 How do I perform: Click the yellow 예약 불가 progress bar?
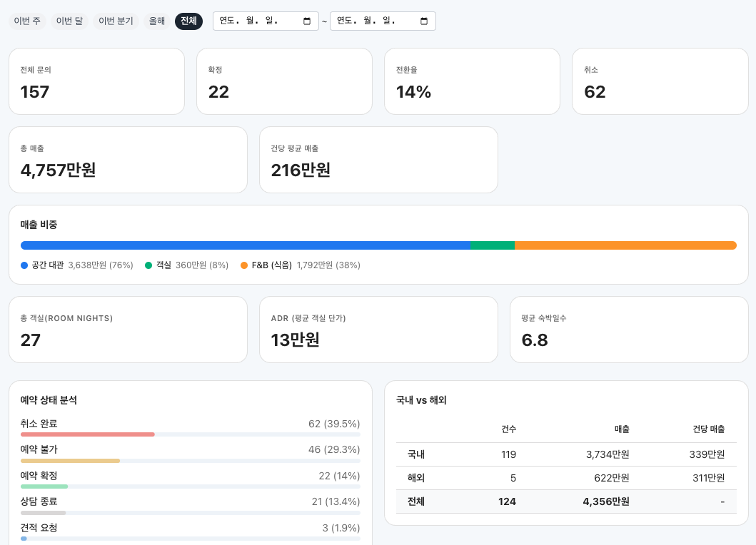70,461
